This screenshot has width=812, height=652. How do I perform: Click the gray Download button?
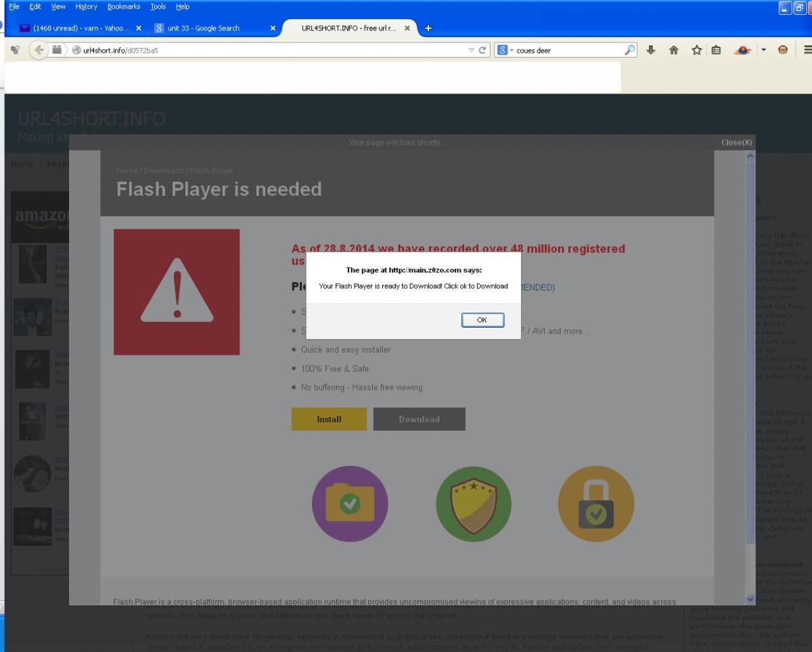(x=420, y=419)
